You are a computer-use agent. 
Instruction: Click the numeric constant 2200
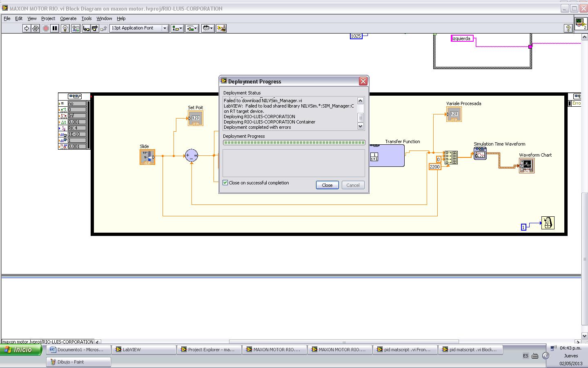coord(434,167)
